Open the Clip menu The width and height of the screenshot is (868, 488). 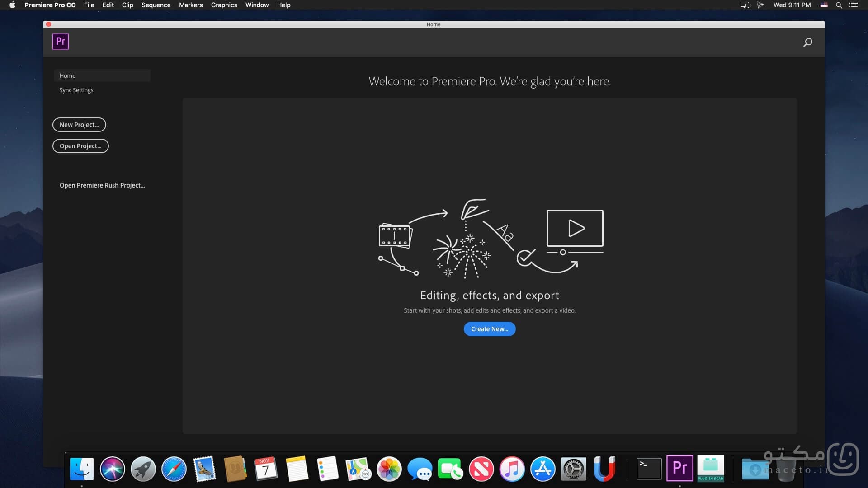(x=127, y=5)
